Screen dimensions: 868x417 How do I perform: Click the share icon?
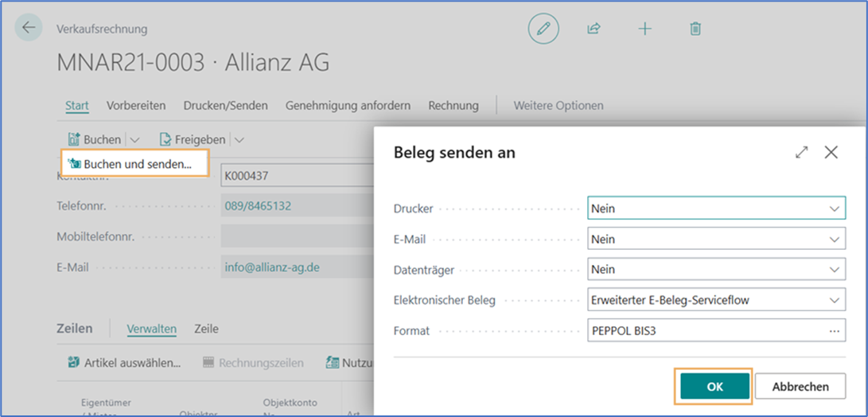click(x=594, y=29)
